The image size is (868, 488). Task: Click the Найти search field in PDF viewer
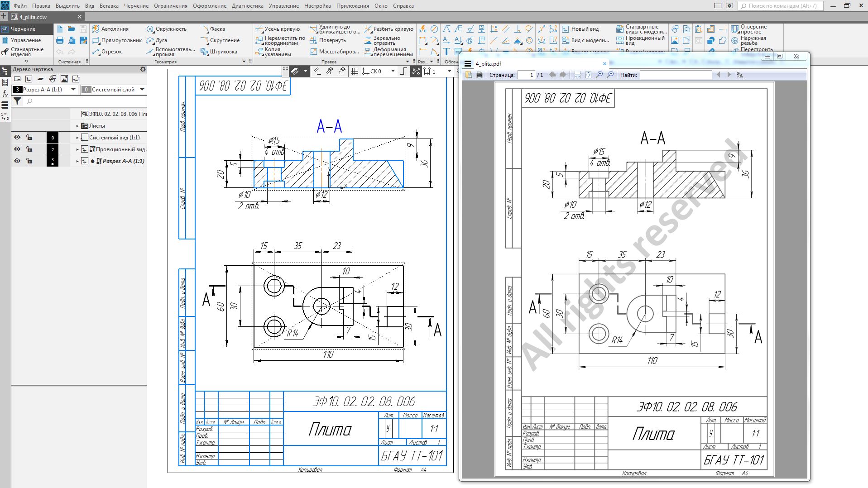click(676, 75)
